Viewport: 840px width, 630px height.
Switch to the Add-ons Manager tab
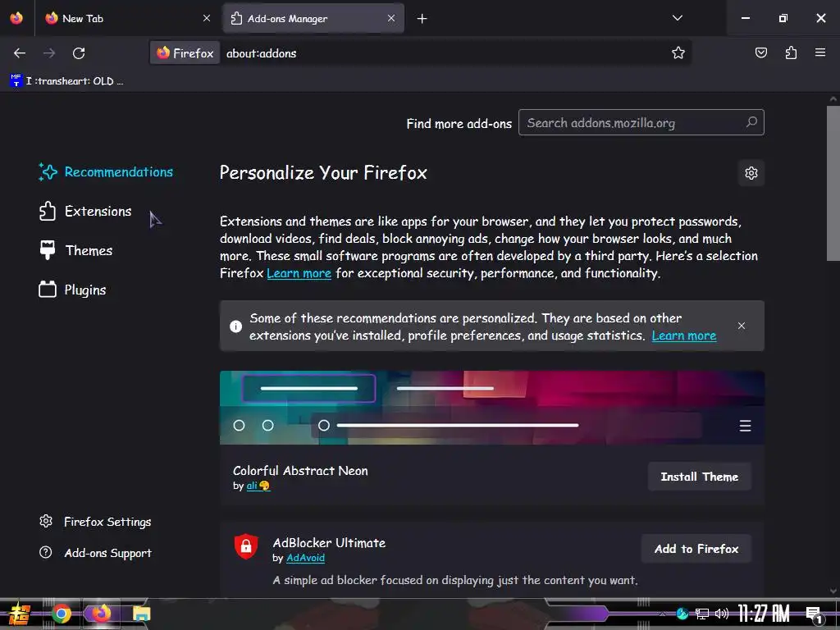click(x=313, y=18)
